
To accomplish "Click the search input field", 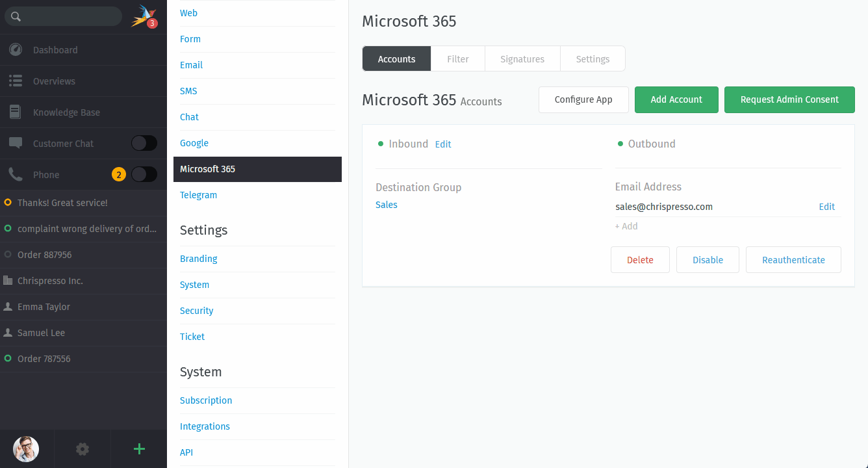I will 64,16.
